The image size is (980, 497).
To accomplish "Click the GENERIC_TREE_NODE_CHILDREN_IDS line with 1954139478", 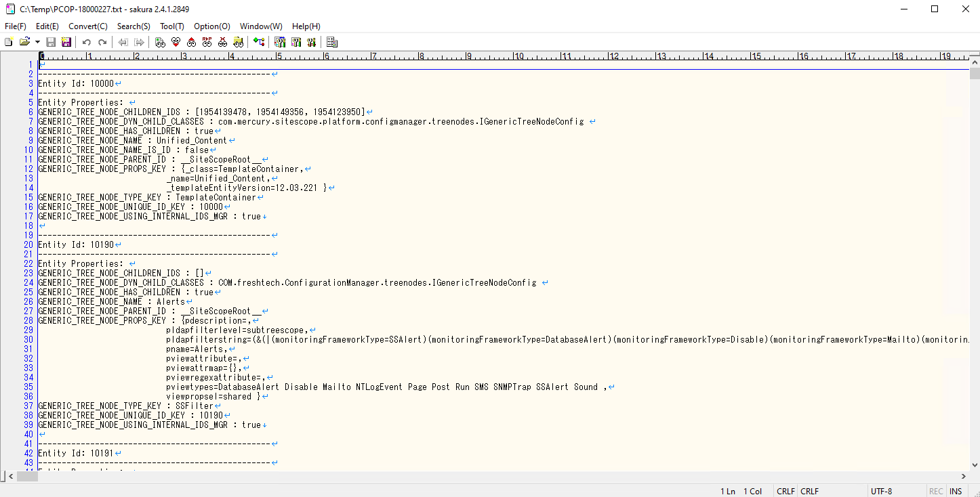I will pyautogui.click(x=201, y=112).
